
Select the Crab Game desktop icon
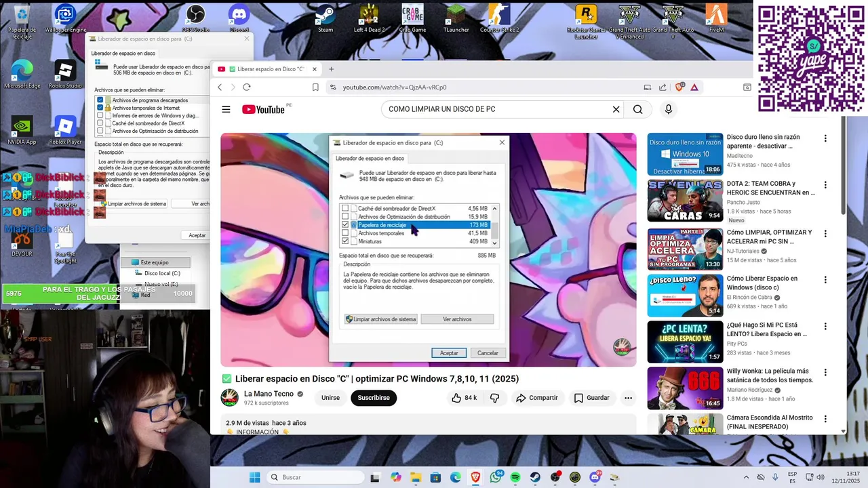[412, 18]
